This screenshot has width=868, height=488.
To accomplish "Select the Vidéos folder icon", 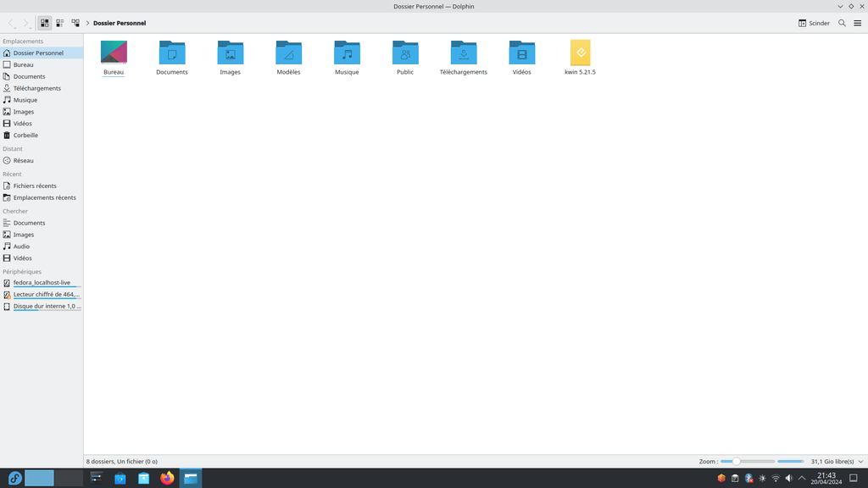I will click(x=522, y=53).
